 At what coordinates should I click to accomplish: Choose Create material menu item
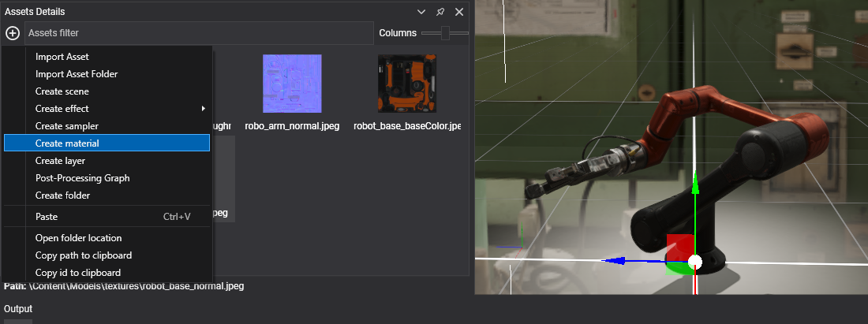(67, 143)
